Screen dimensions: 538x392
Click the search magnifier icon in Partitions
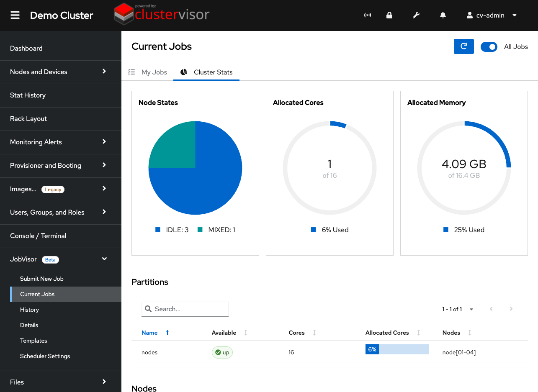tap(148, 309)
